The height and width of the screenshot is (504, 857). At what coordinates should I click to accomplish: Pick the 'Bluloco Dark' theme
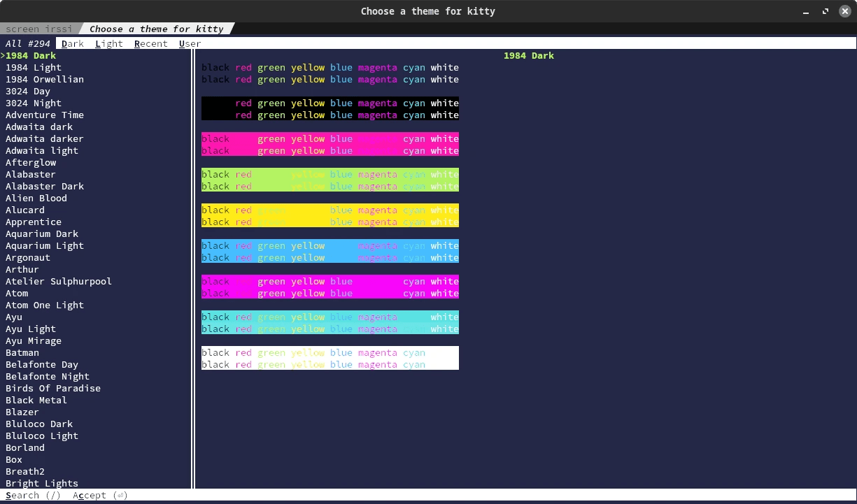(39, 424)
